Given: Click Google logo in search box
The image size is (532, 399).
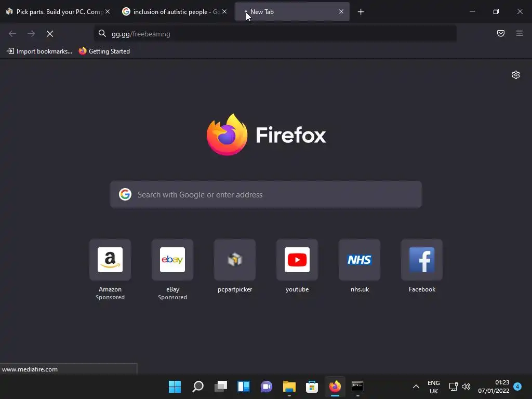Looking at the screenshot, I should click(125, 194).
